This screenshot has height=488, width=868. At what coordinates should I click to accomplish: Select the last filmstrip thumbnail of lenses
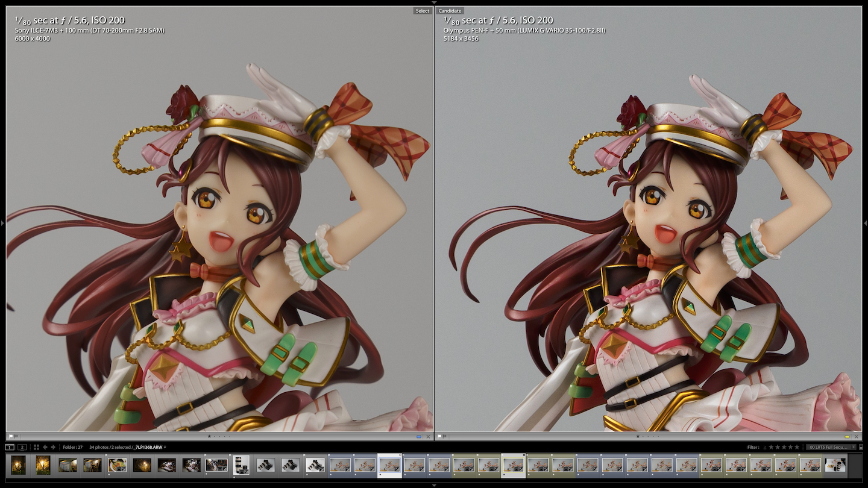pyautogui.click(x=835, y=465)
